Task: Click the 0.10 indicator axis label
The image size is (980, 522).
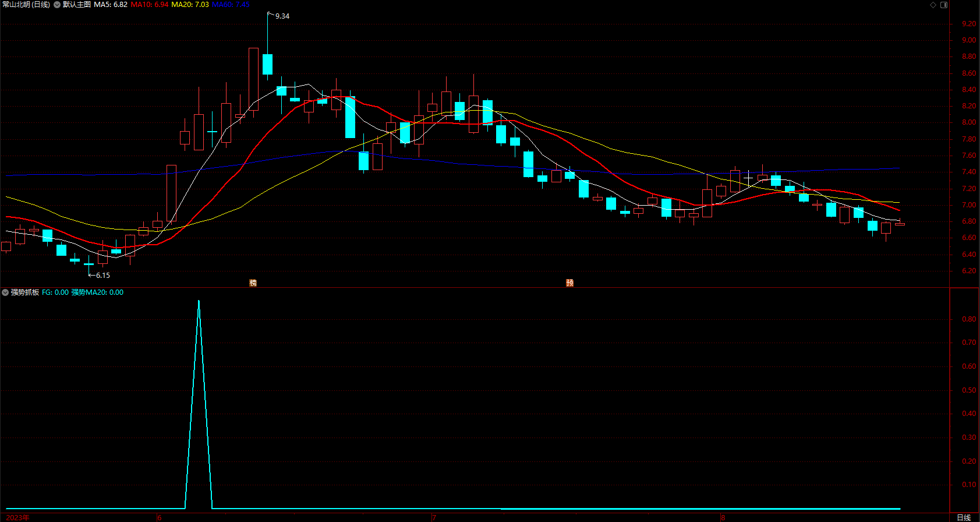Action: (x=969, y=485)
